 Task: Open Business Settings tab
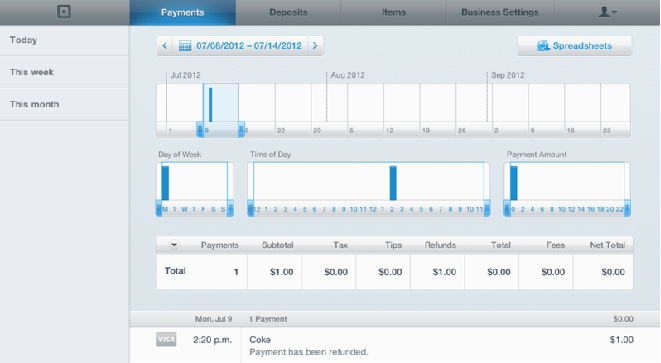500,13
